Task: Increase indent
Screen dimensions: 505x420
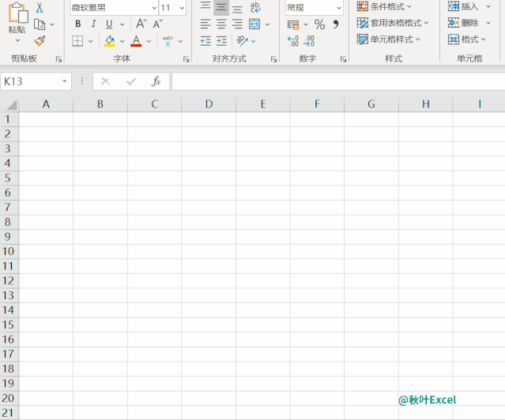Action: 221,41
